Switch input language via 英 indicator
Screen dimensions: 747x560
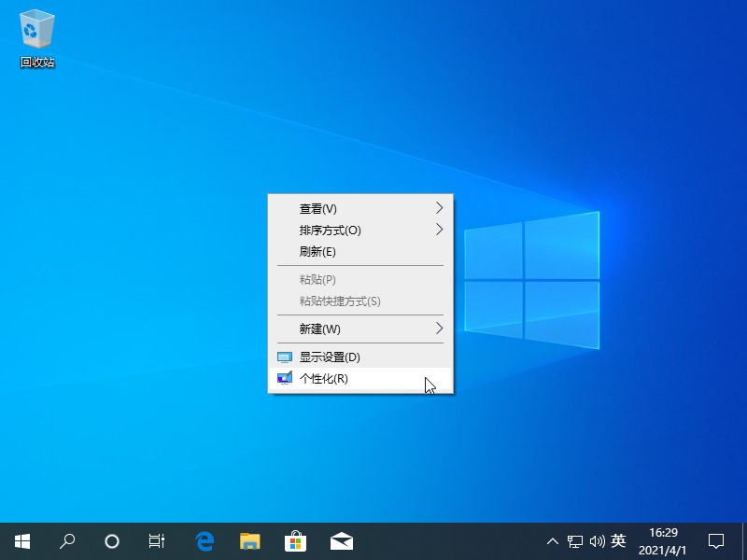[x=618, y=540]
